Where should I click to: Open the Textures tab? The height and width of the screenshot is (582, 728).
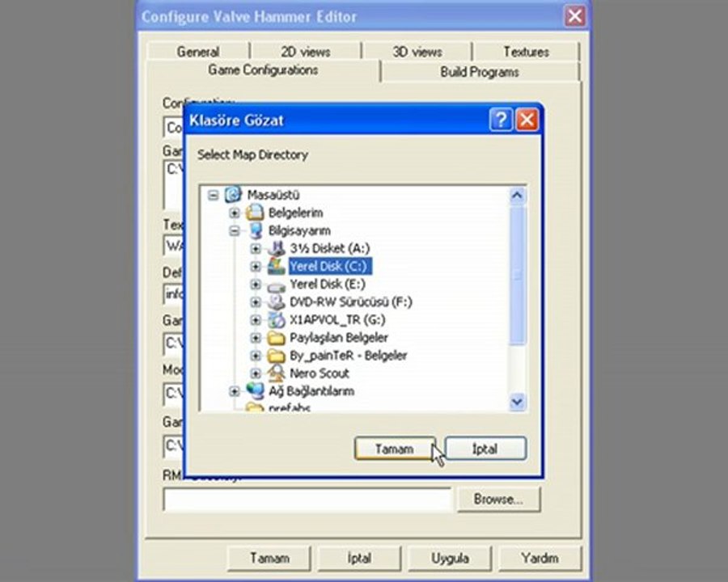[526, 52]
